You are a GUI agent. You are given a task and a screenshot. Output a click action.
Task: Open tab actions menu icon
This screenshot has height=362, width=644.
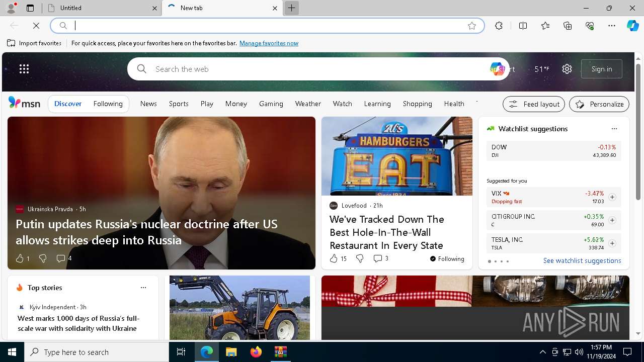30,8
